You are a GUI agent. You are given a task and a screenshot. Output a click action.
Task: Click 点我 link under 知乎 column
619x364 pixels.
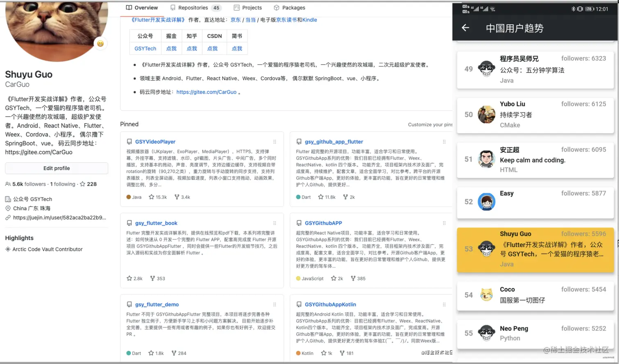(x=192, y=48)
